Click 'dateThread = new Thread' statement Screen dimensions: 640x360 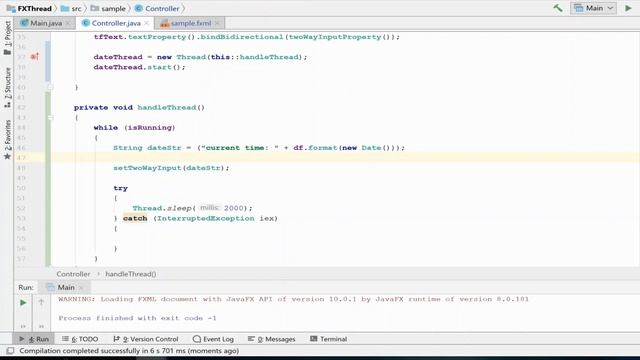click(200, 57)
